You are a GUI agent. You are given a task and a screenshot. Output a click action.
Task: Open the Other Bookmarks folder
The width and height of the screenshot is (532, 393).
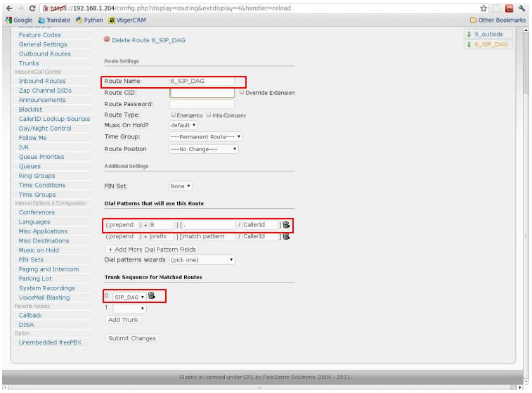[498, 20]
